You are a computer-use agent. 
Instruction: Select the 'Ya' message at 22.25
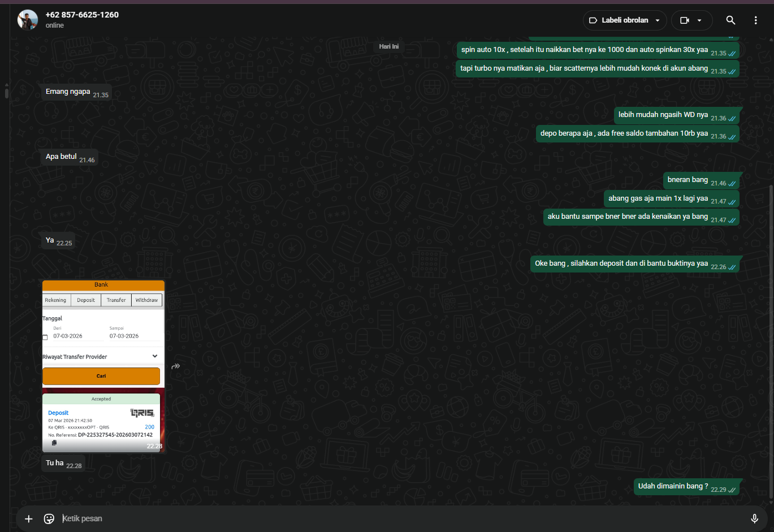58,241
